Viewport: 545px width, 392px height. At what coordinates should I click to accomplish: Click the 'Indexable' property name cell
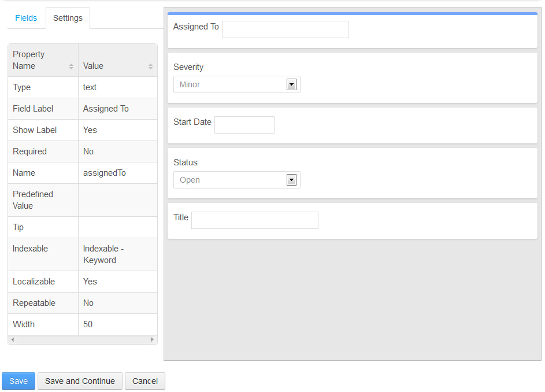[x=43, y=254]
